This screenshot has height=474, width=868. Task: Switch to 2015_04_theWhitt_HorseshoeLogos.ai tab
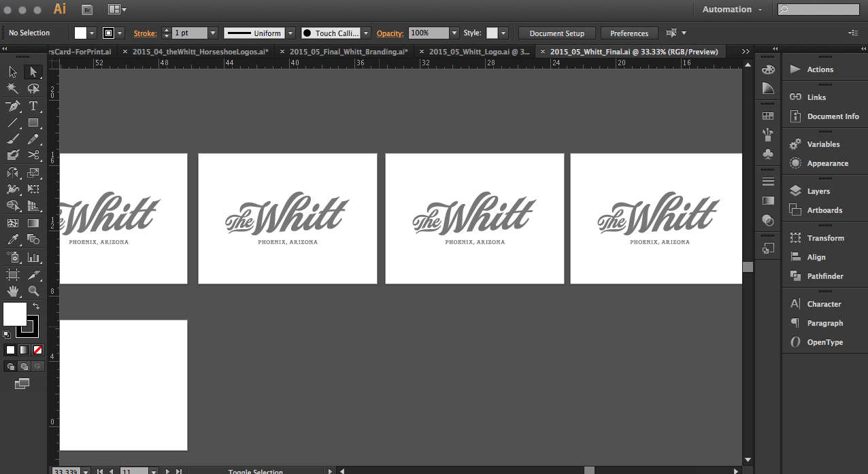[200, 52]
